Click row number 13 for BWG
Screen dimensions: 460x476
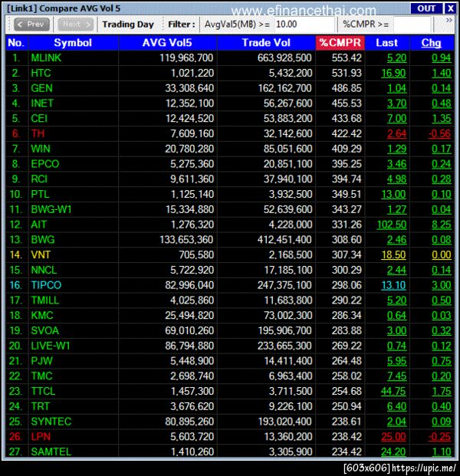[15, 240]
